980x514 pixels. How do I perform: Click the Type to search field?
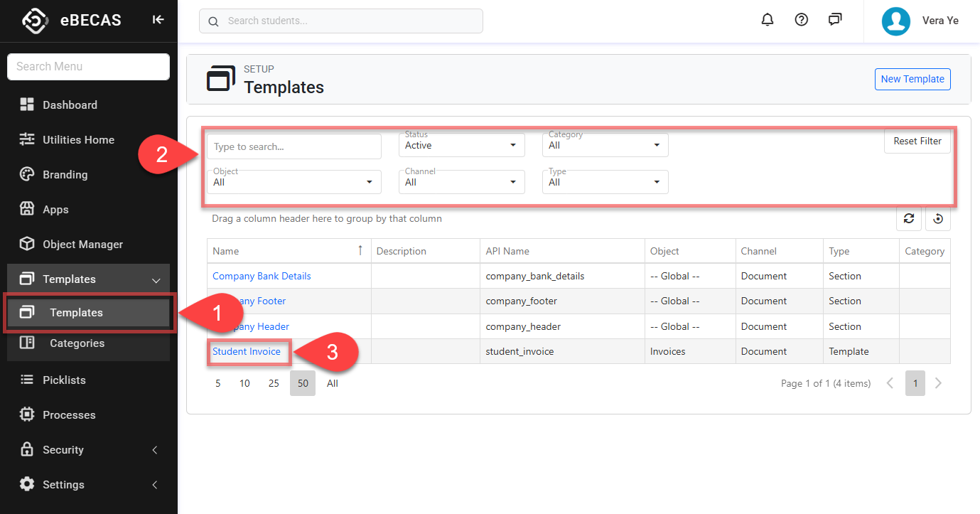point(294,146)
